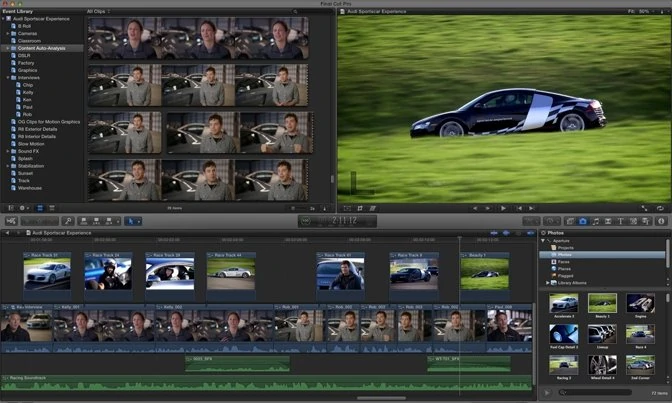Open event browser gear action menu
The height and width of the screenshot is (403, 672).
click(24, 208)
